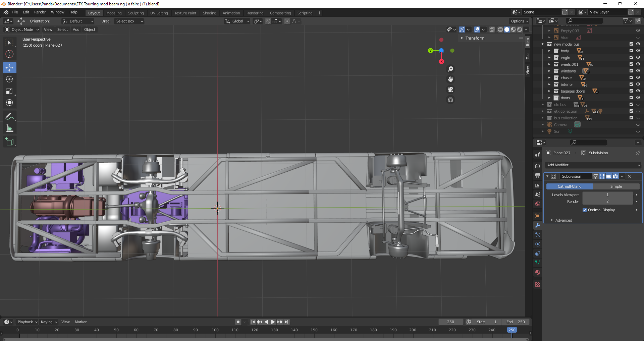This screenshot has width=644, height=341.
Task: Play the animation forward
Action: click(273, 322)
